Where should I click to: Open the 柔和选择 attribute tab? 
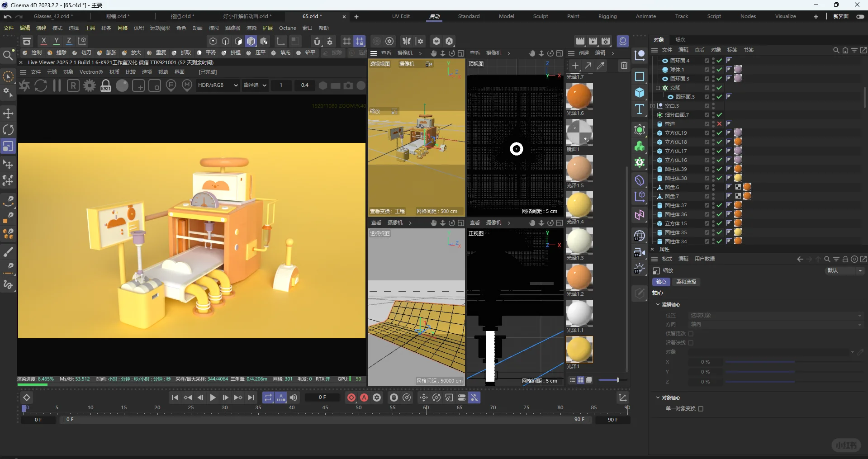point(686,282)
